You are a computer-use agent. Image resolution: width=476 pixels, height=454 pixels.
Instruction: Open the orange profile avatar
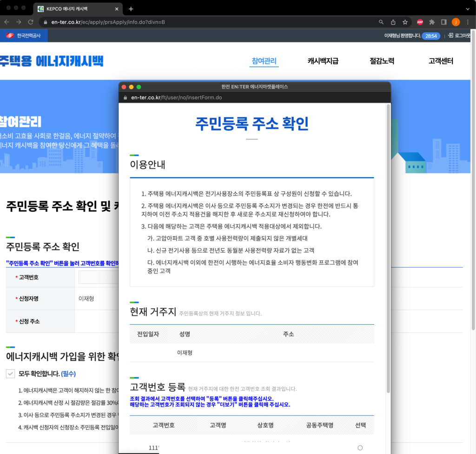click(456, 22)
